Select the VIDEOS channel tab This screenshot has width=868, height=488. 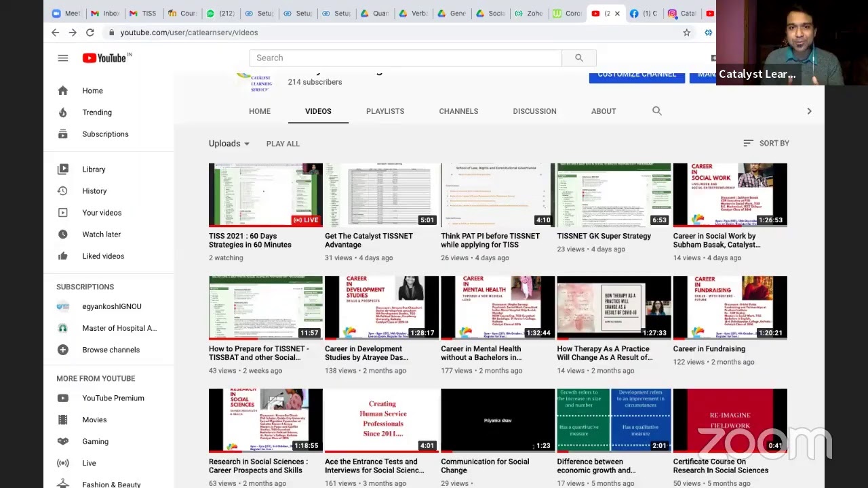point(318,111)
